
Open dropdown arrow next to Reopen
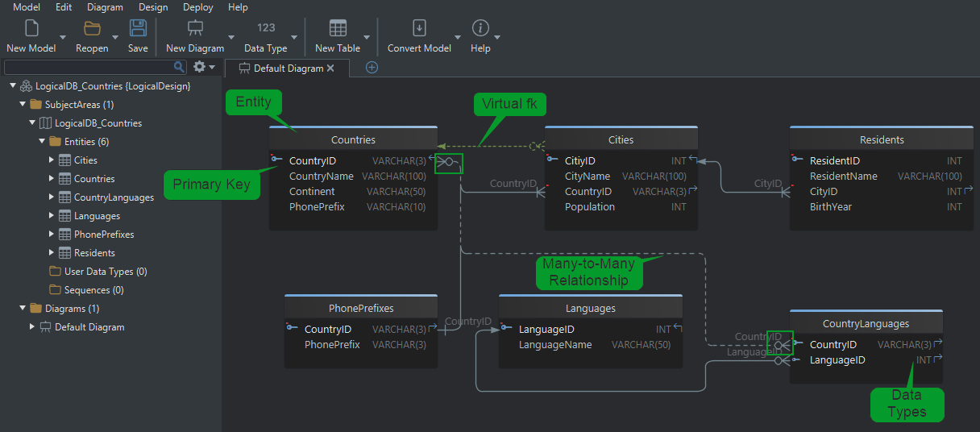[x=115, y=38]
